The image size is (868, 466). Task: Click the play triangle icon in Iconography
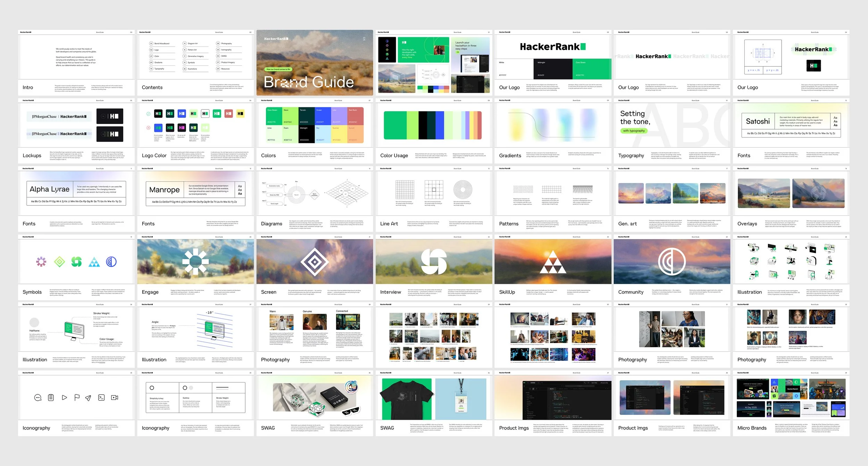pyautogui.click(x=64, y=398)
